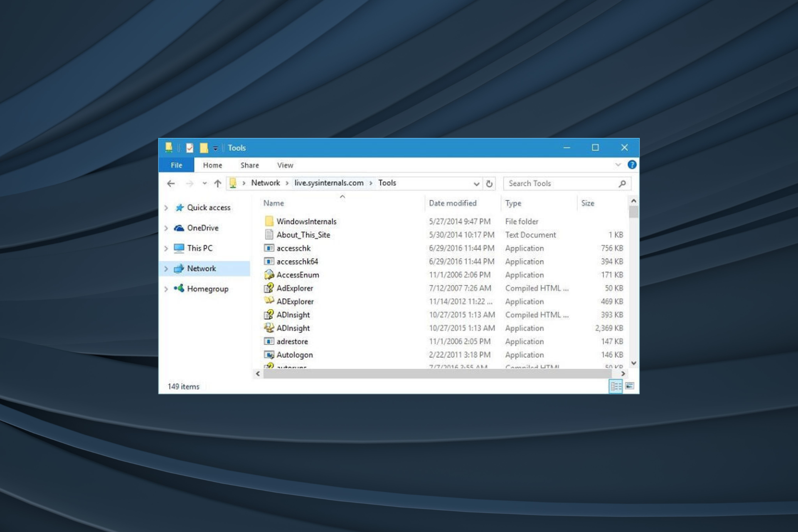
Task: Select the ADInsight compiled HTML help icon
Action: coord(269,315)
